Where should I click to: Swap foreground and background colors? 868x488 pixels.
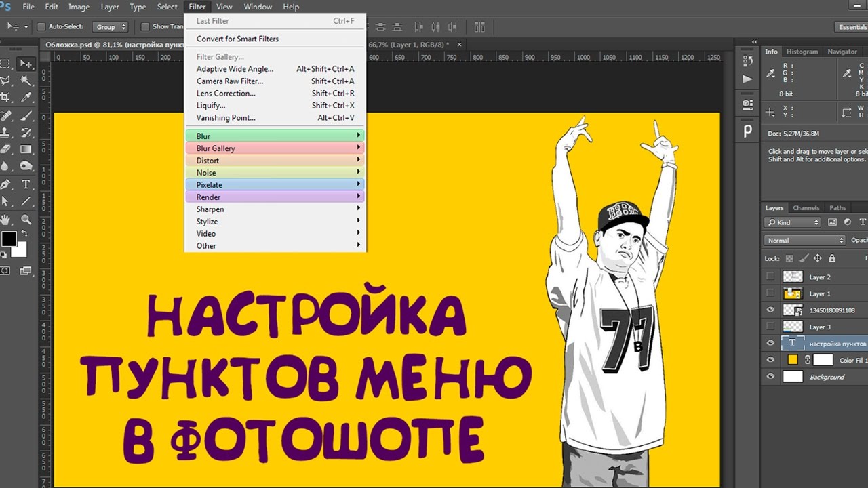click(x=25, y=234)
